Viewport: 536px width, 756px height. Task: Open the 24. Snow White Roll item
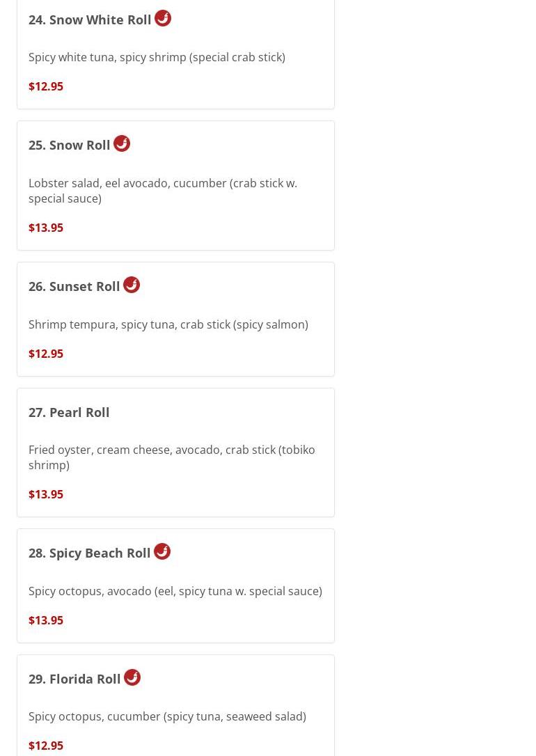90,19
